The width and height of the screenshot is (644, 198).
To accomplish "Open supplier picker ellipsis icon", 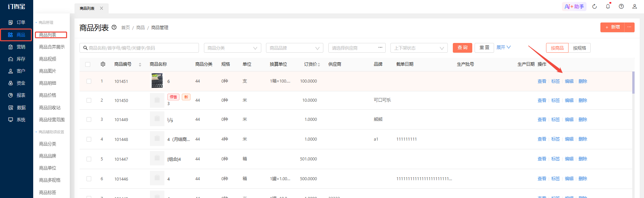I will (380, 47).
